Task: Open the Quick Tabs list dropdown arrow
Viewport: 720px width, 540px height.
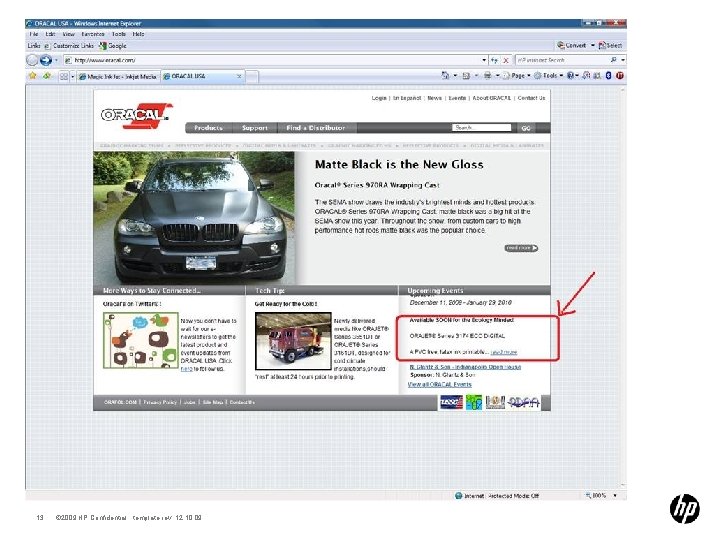Action: coord(73,76)
